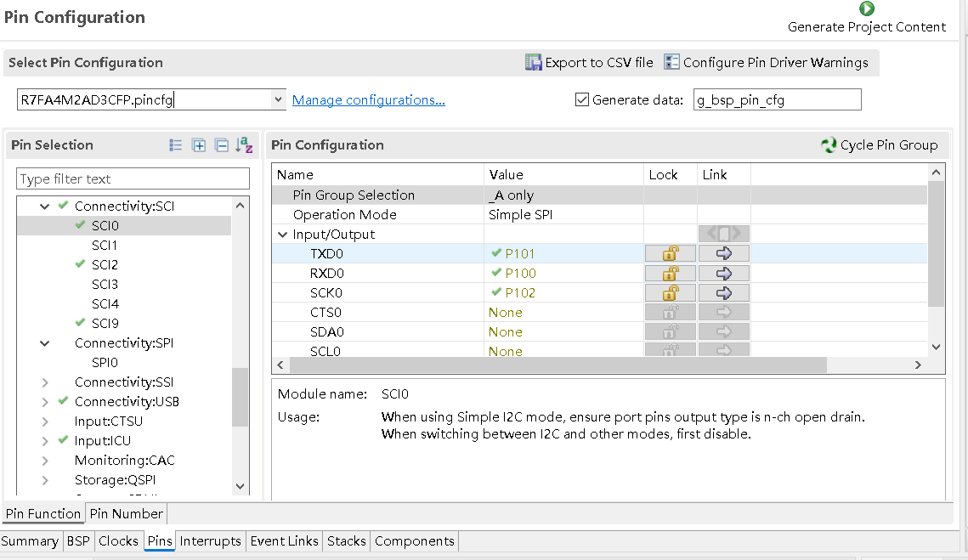Select SCI1 in the pin tree
This screenshot has width=968, height=560.
point(105,246)
